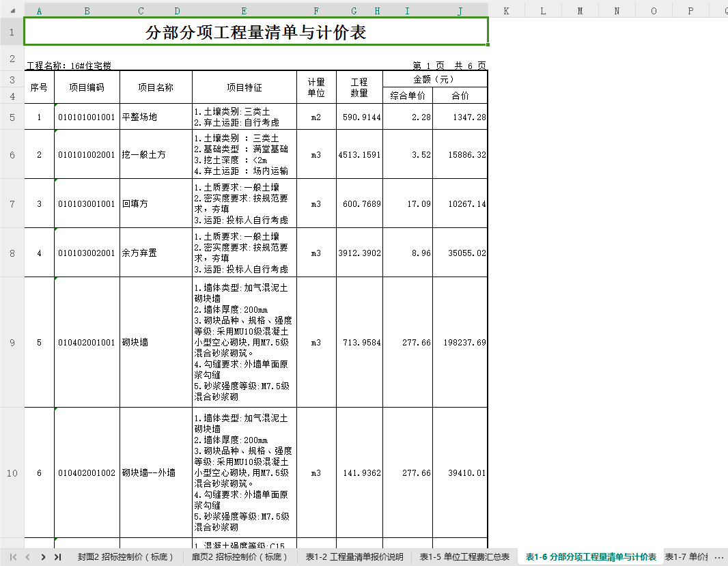Select the 回填方 item name cell
This screenshot has height=566, width=728.
point(156,203)
